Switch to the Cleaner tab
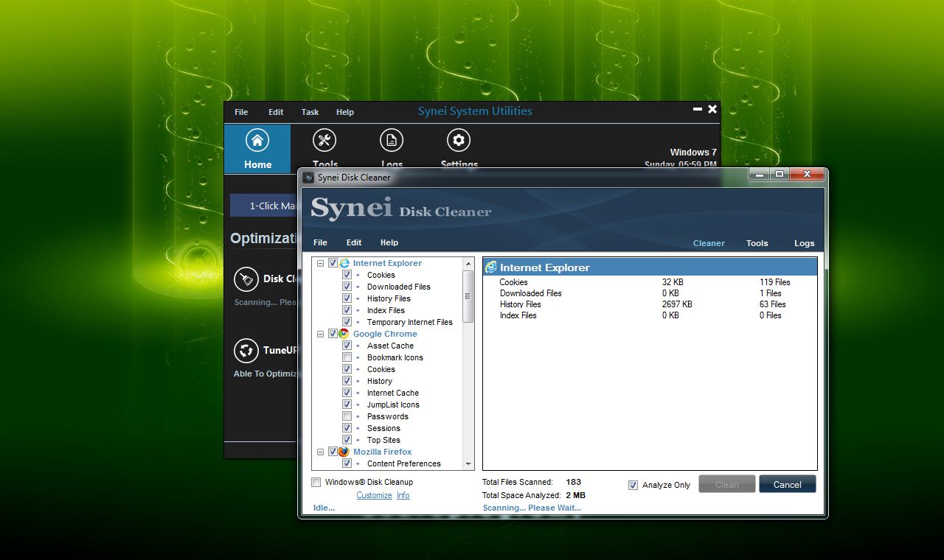 click(x=709, y=243)
